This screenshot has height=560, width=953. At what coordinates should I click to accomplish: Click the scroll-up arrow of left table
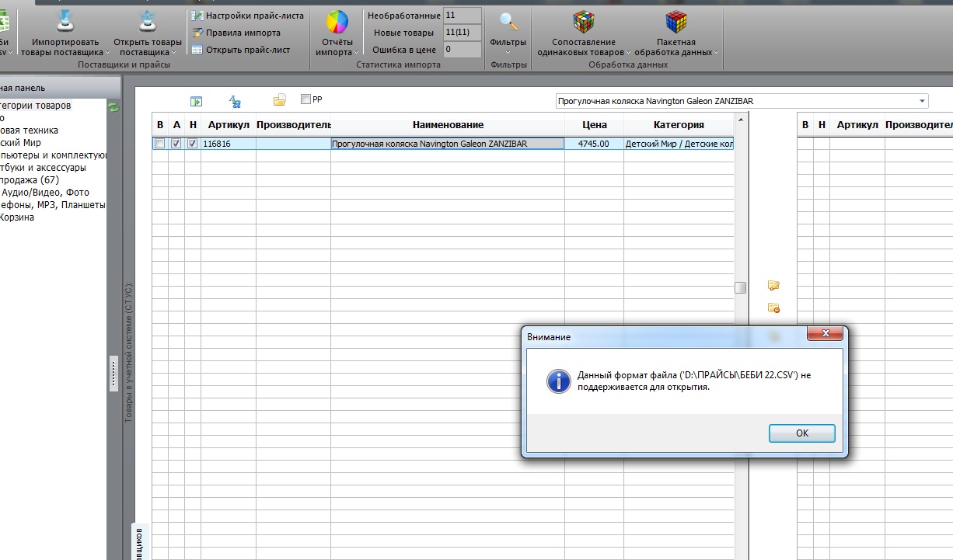point(741,119)
